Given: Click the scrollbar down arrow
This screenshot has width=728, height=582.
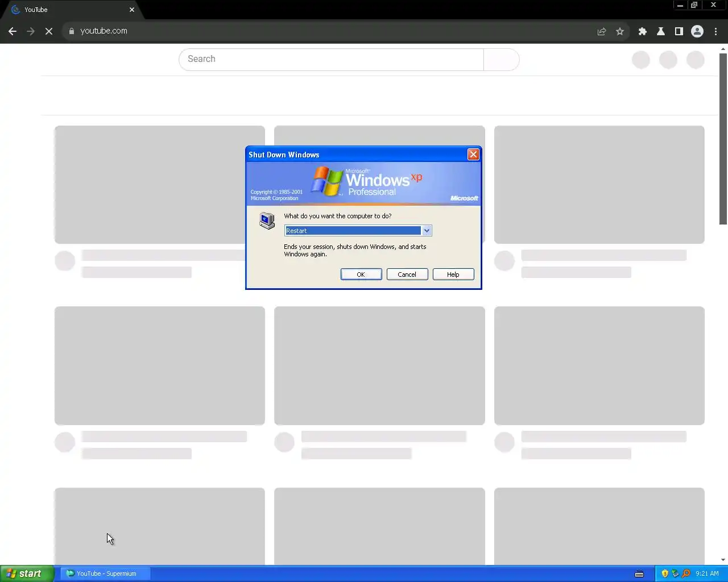Looking at the screenshot, I should tap(723, 560).
